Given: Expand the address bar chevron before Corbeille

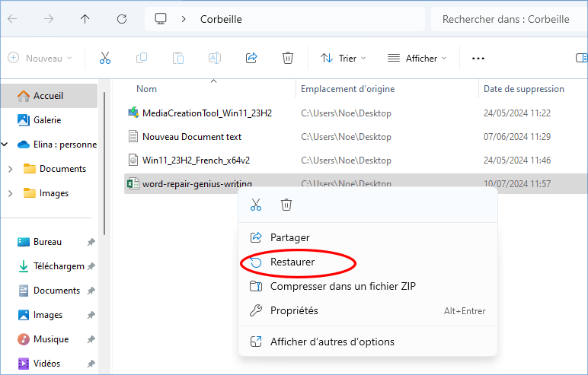Looking at the screenshot, I should (184, 19).
